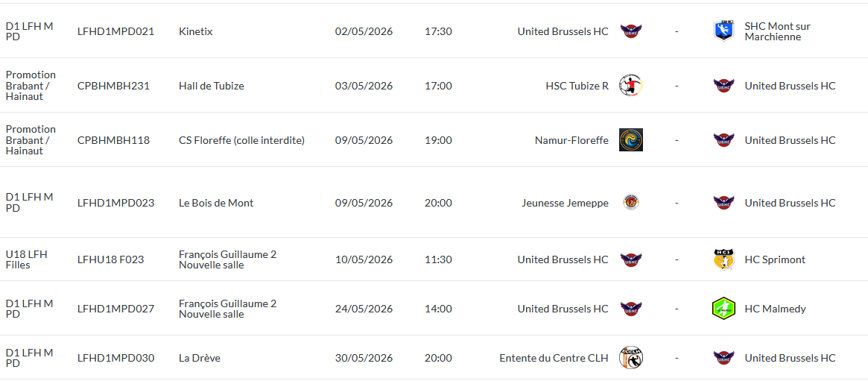
Task: Click U18 LFH Filles competition label
Action: (x=26, y=259)
